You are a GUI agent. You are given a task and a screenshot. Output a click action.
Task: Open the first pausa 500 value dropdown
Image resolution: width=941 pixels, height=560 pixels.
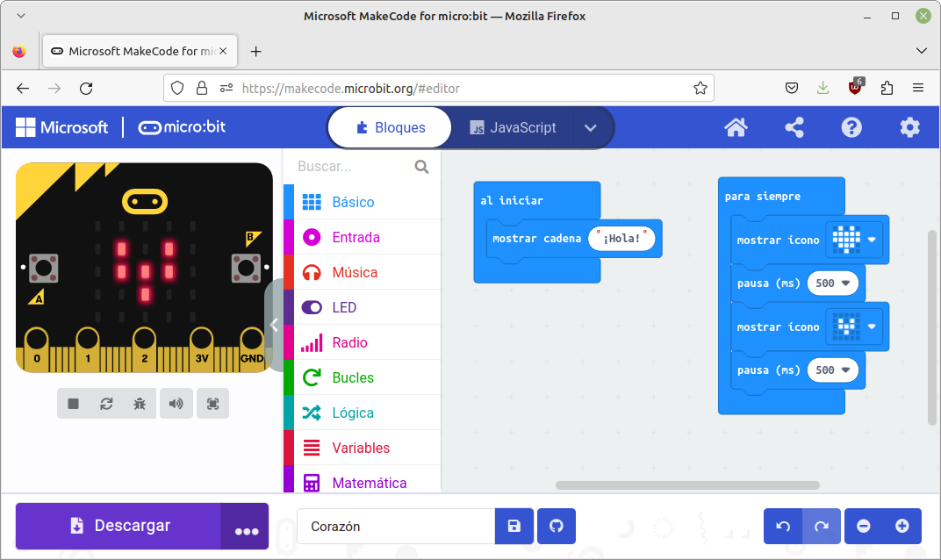tap(833, 284)
